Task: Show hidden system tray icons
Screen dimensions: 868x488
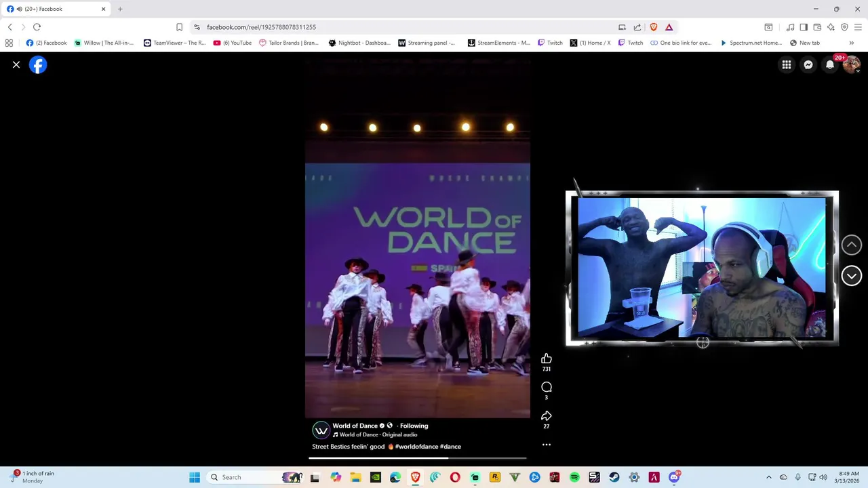Action: (x=768, y=477)
